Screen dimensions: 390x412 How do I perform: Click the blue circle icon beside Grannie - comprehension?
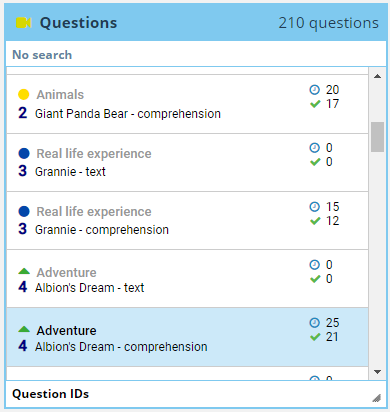[x=24, y=211]
